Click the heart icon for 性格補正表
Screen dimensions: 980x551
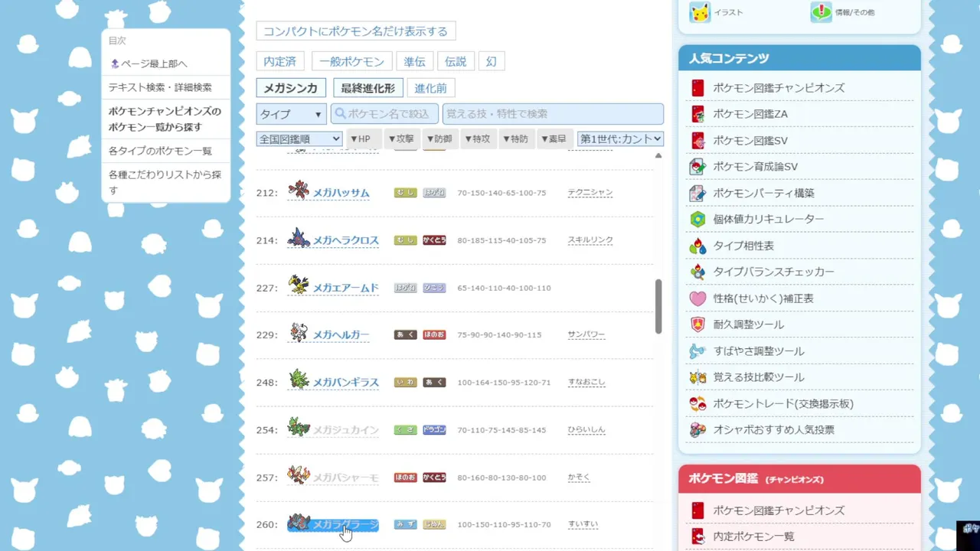[x=697, y=298]
